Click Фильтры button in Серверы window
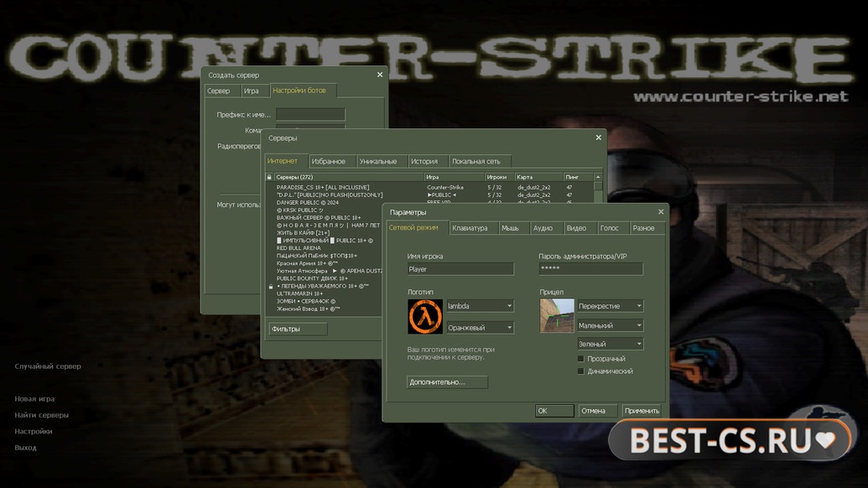This screenshot has width=868, height=488. click(298, 329)
